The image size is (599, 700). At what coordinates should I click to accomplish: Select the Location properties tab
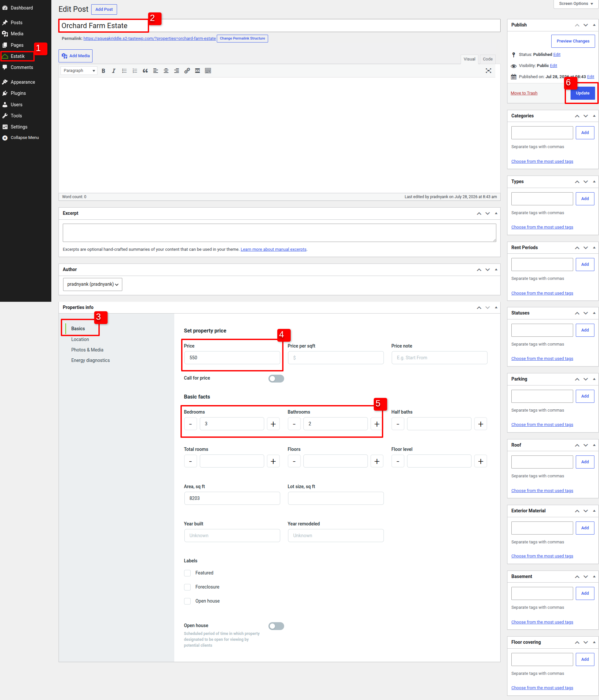click(80, 339)
